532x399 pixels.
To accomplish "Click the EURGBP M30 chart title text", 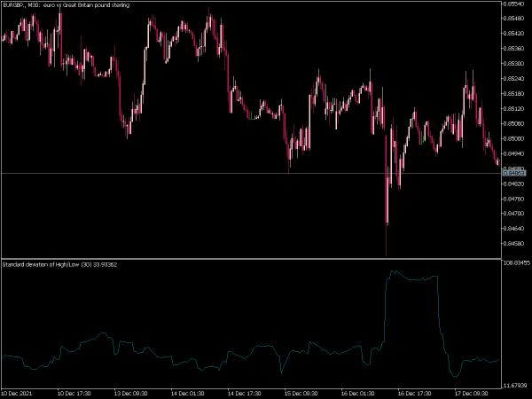I will click(x=66, y=5).
